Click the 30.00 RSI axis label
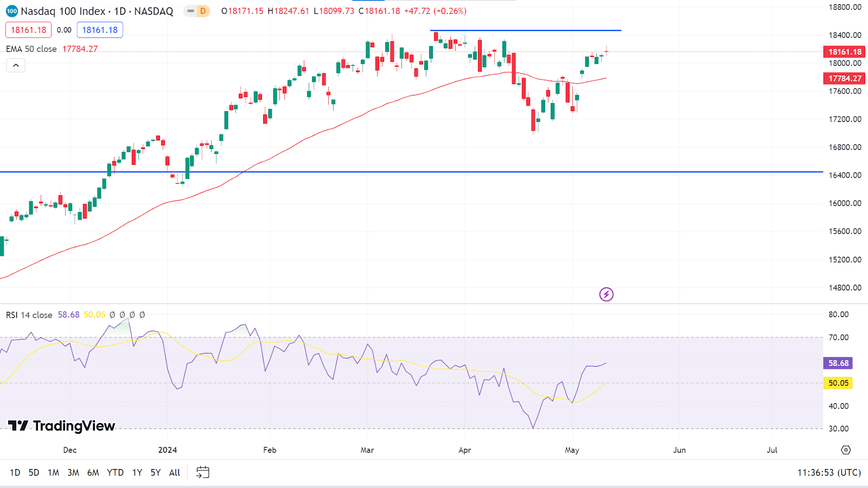Screen dimensions: 868x488 pyautogui.click(x=838, y=428)
